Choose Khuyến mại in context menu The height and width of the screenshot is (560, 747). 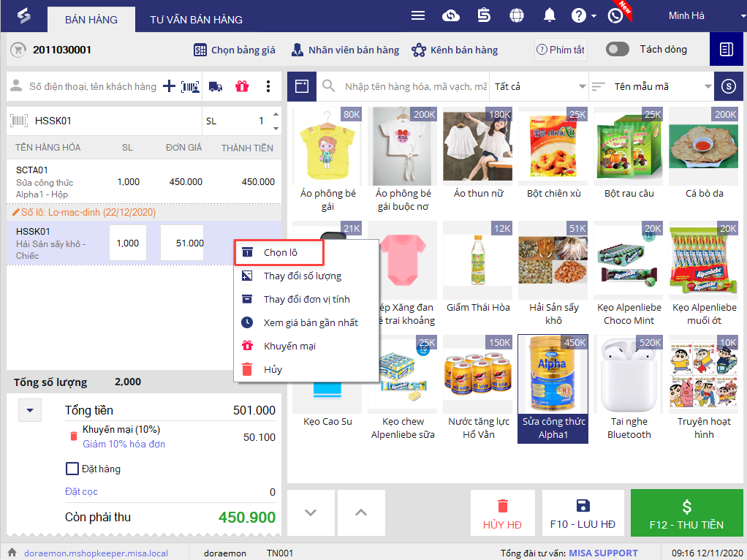[x=306, y=346]
